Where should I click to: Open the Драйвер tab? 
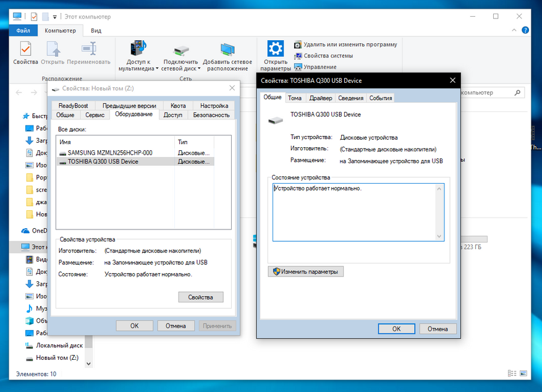tap(320, 98)
